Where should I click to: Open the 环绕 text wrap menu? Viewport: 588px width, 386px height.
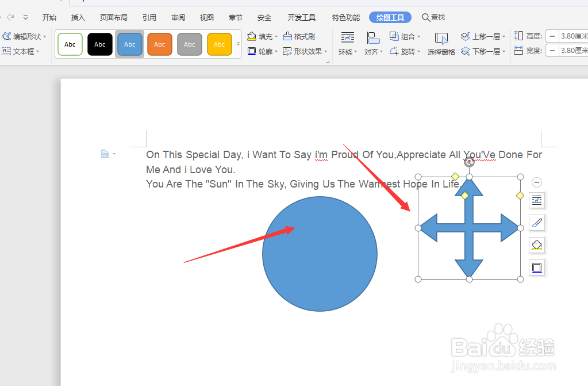click(348, 44)
